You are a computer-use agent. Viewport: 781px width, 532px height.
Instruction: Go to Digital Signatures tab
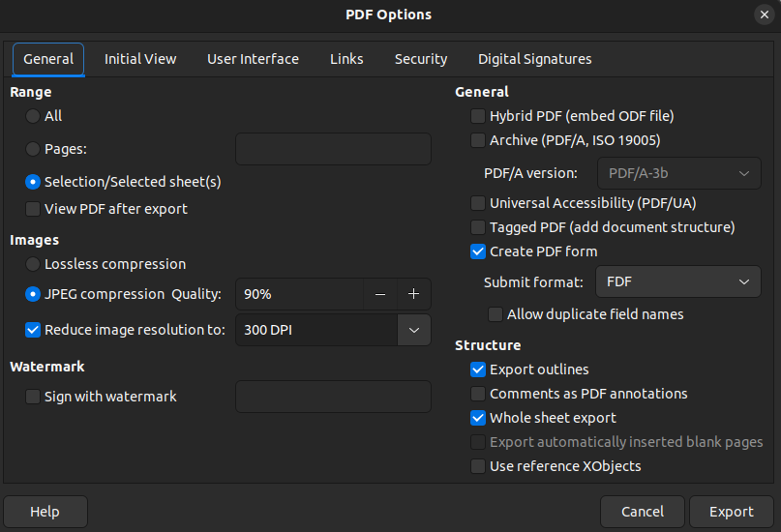[x=534, y=59]
